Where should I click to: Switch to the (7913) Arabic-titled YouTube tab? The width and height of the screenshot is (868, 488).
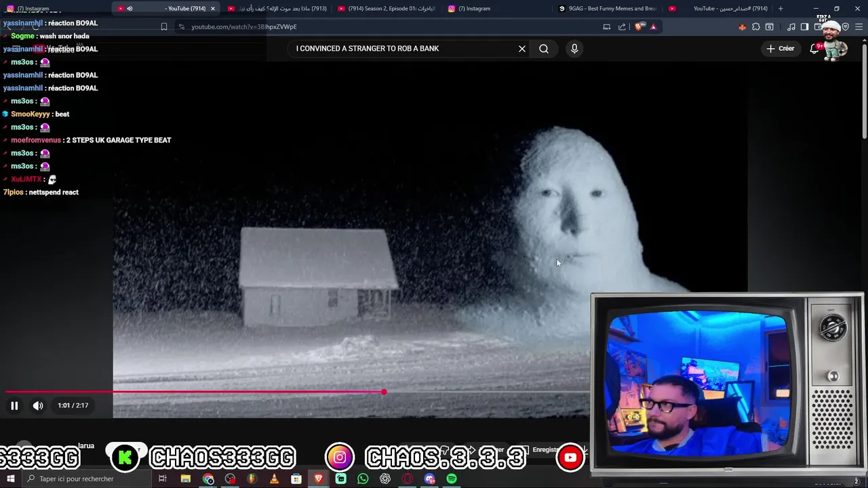[x=277, y=9]
